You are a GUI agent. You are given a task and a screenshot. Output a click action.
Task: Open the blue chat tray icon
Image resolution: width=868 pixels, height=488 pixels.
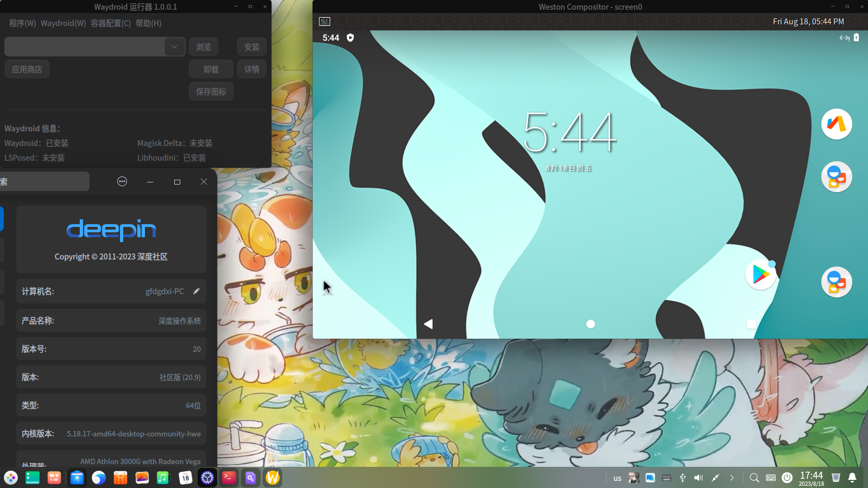click(650, 478)
